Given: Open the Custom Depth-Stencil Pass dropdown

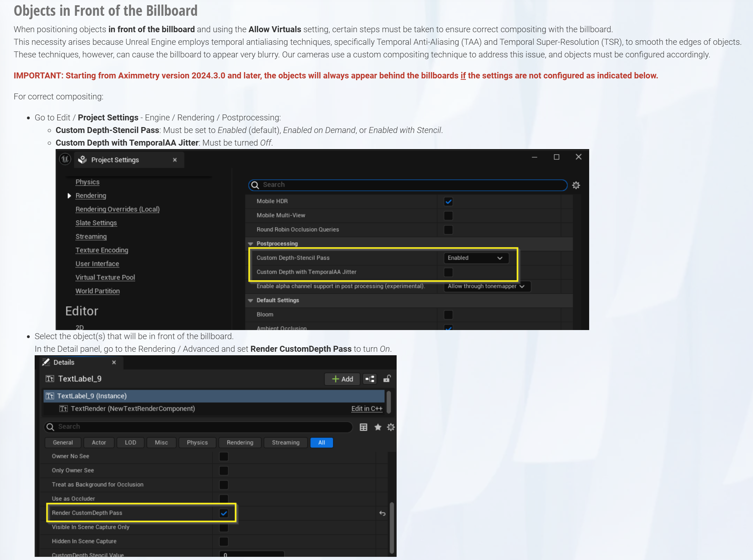Looking at the screenshot, I should click(x=476, y=258).
